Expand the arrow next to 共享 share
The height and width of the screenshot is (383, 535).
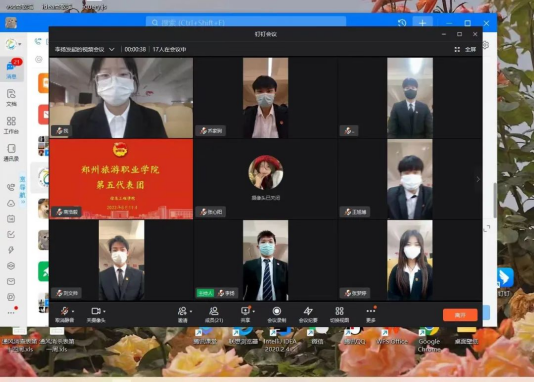pyautogui.click(x=254, y=311)
